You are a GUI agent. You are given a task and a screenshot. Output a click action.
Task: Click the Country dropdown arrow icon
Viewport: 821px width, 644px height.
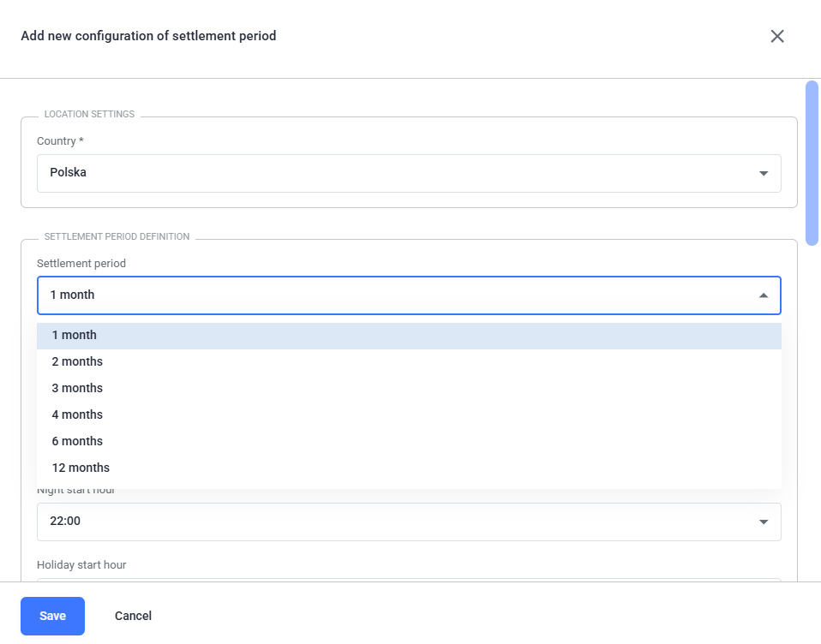[x=764, y=173]
